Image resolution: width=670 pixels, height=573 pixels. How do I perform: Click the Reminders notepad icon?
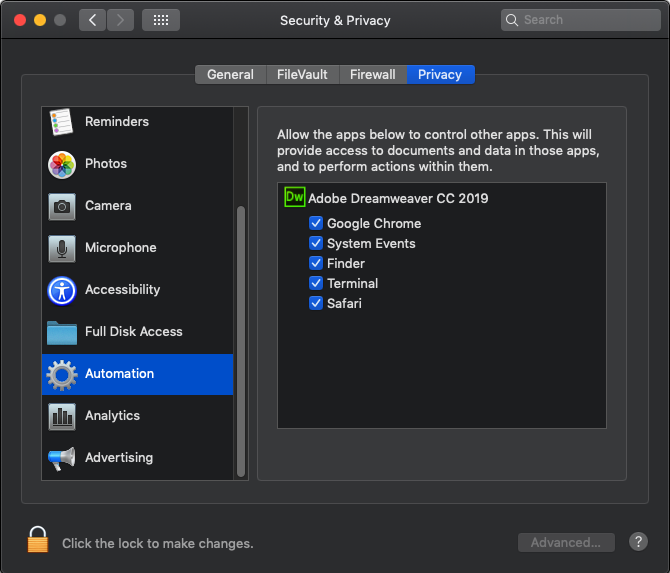pyautogui.click(x=61, y=122)
